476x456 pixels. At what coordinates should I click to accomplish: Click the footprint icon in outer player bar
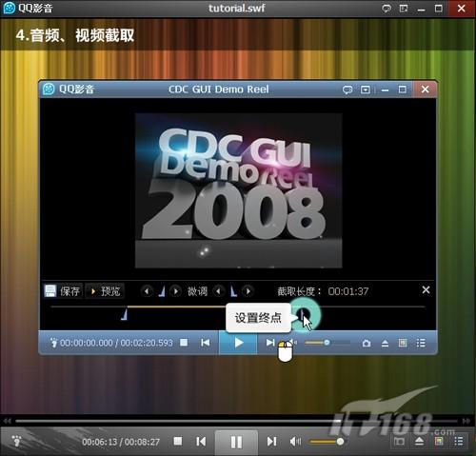tap(16, 441)
